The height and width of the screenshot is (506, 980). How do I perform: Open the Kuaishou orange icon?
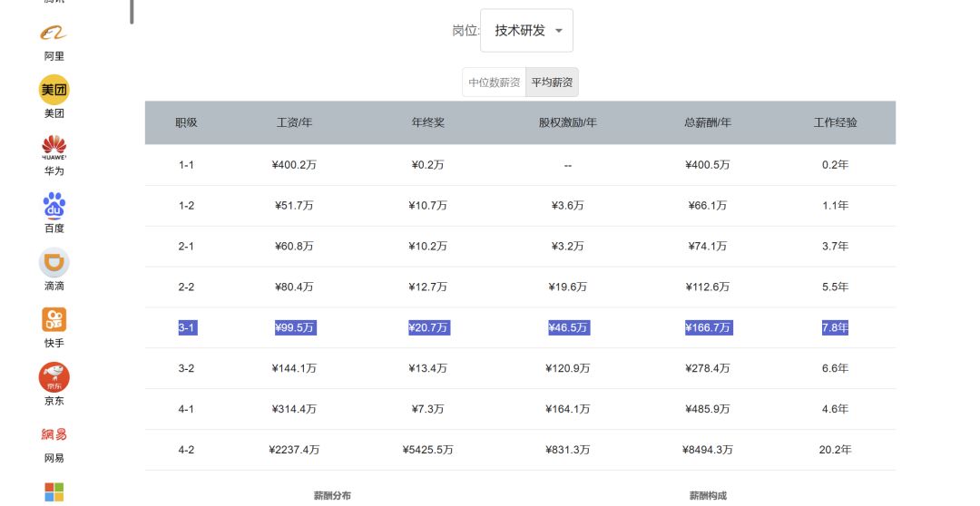pyautogui.click(x=54, y=319)
